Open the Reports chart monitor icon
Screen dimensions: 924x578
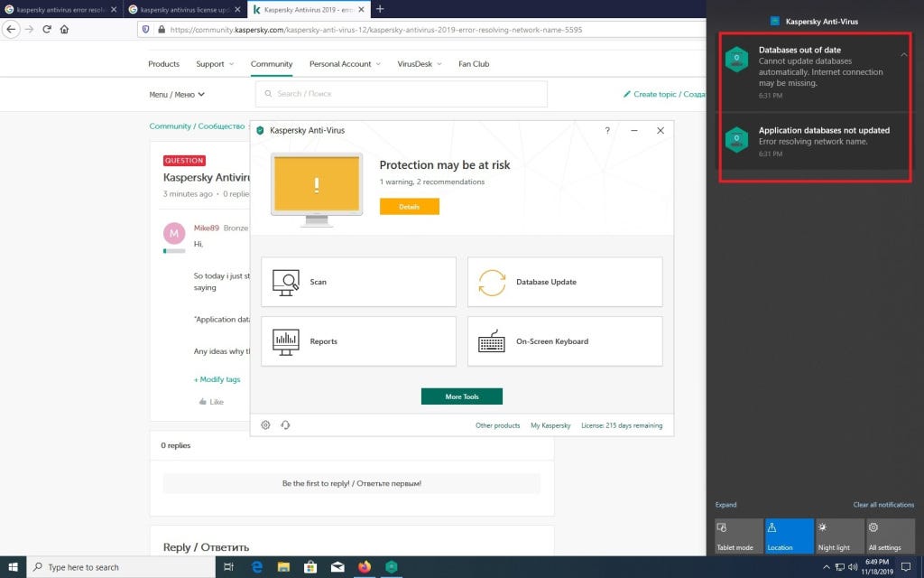[286, 342]
